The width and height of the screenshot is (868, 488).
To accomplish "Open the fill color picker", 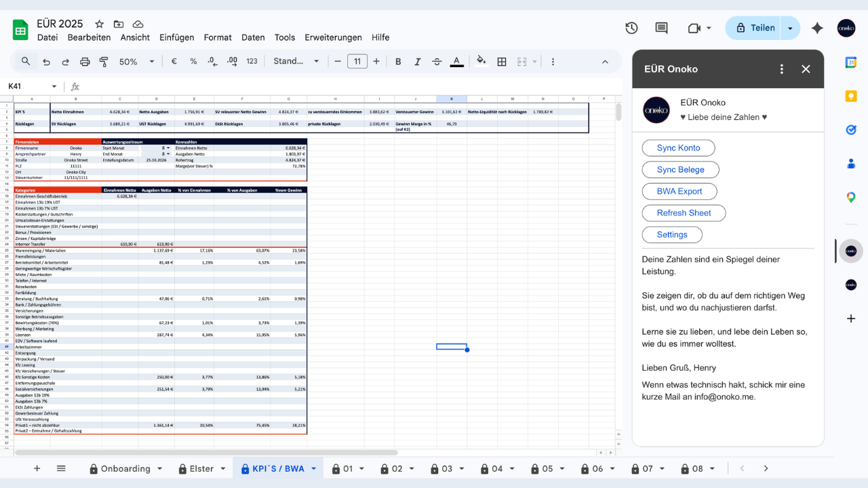I will click(481, 62).
